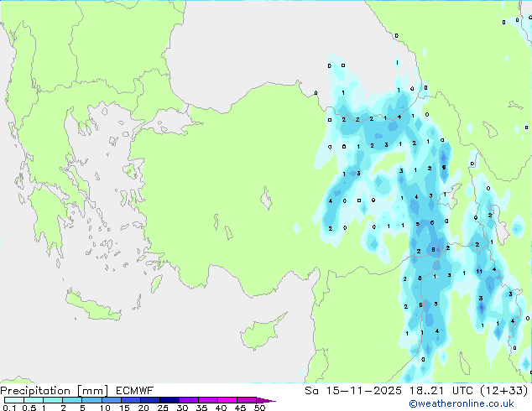The width and height of the screenshot is (532, 411).
Task: Click the 2–5 mm legend swatch
Action: (x=72, y=400)
